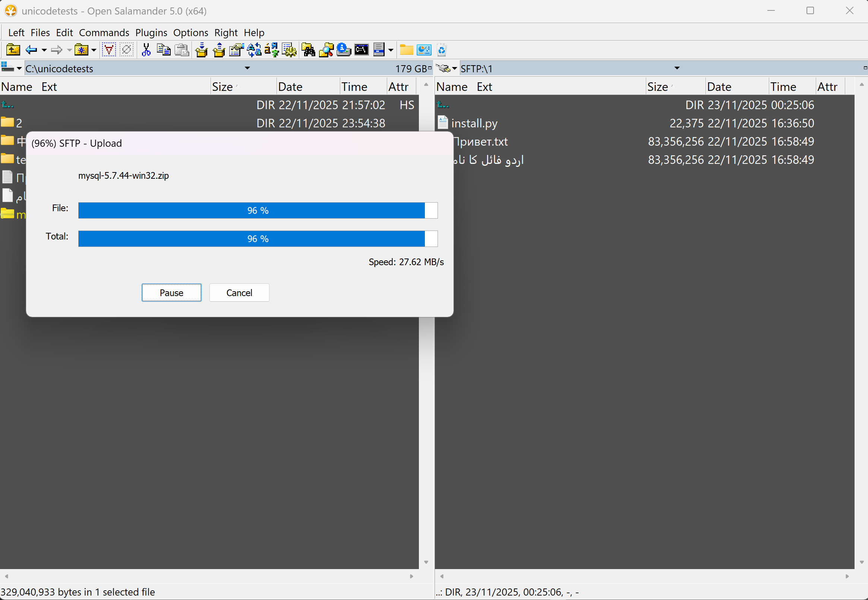Image resolution: width=868 pixels, height=600 pixels.
Task: Launch the command shell icon on toolbar
Action: click(x=362, y=50)
